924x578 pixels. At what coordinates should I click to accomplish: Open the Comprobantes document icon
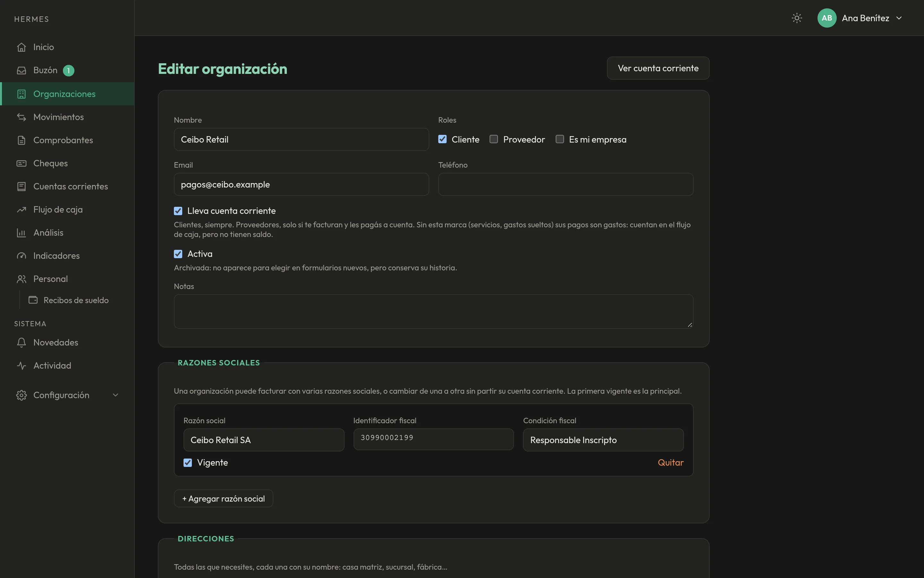point(21,140)
